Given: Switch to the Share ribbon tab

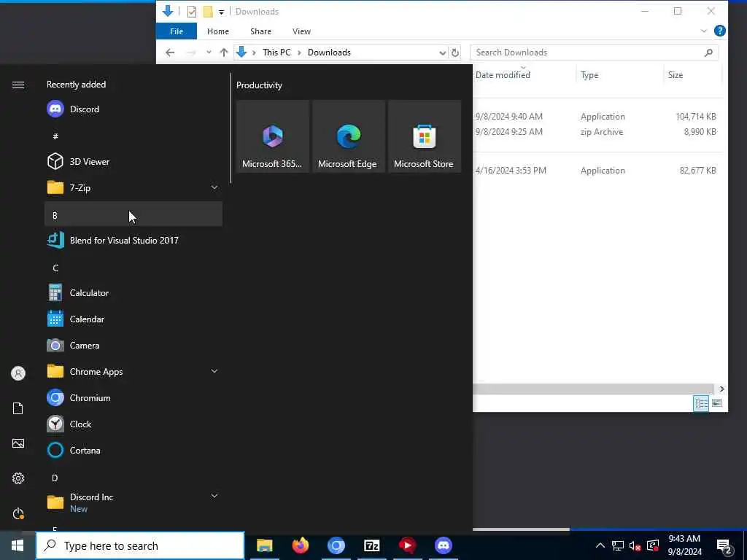Looking at the screenshot, I should [260, 31].
